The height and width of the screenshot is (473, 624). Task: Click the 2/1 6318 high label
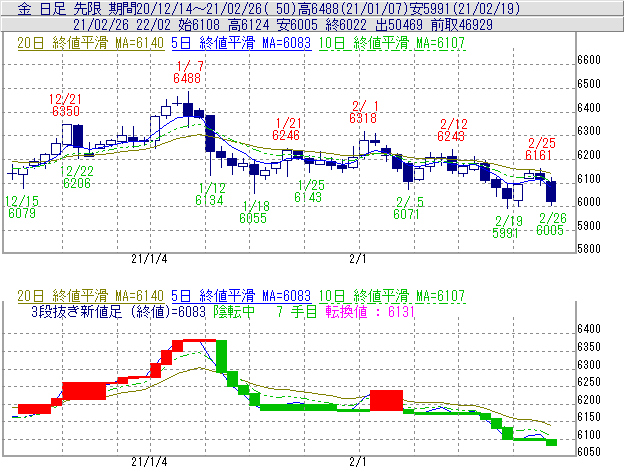tap(363, 112)
